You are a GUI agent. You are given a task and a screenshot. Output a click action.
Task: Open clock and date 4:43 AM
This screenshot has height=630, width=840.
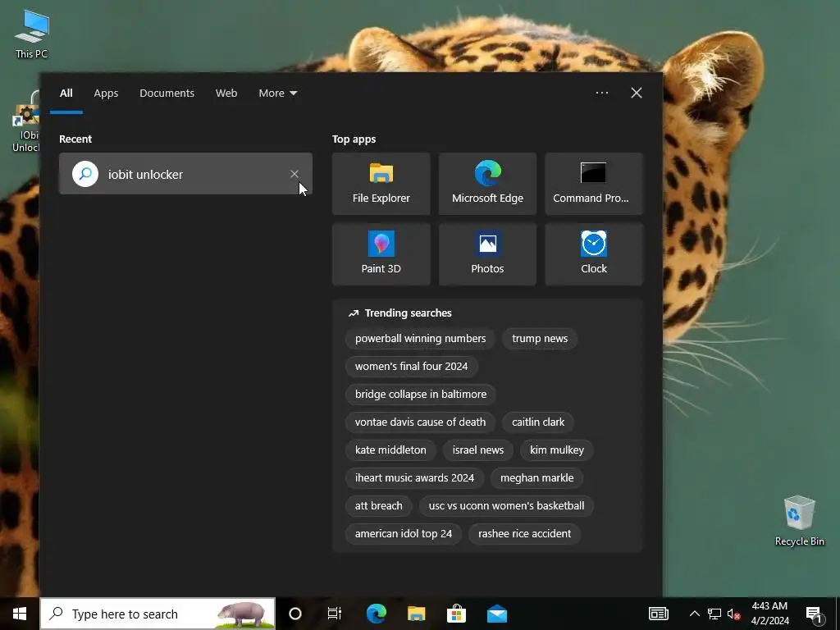click(x=769, y=614)
